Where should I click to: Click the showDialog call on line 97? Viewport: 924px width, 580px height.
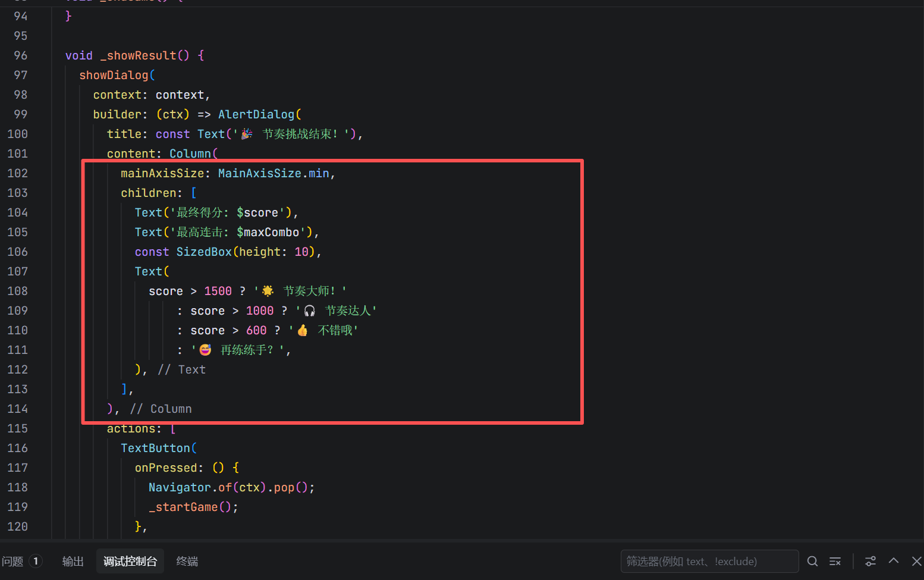coord(114,75)
